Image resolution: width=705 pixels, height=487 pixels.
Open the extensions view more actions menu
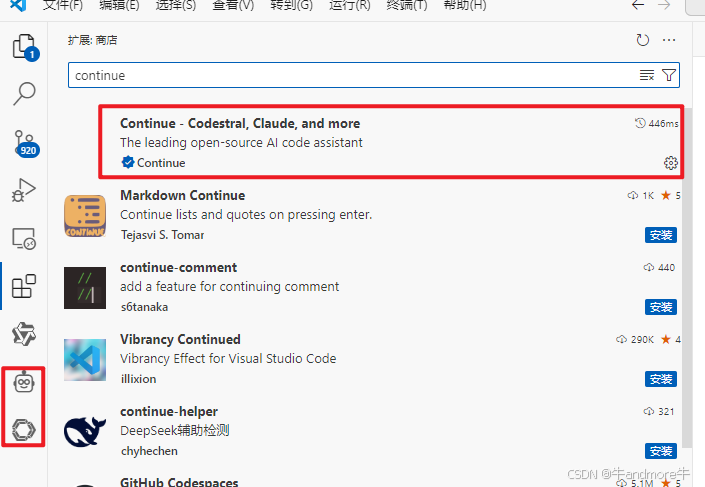669,40
